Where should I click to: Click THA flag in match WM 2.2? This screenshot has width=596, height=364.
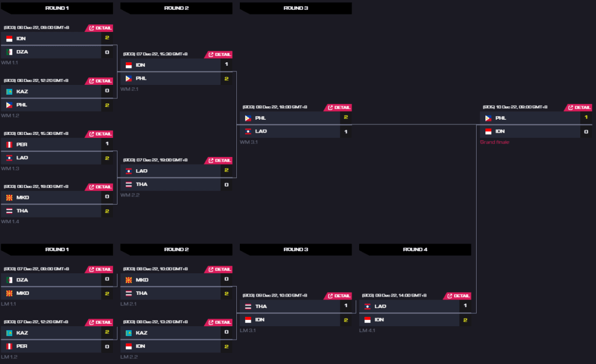coord(129,184)
